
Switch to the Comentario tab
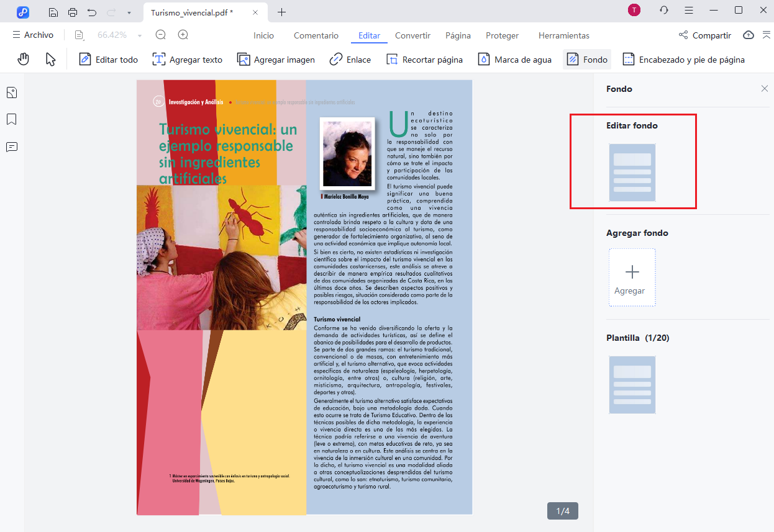coord(316,35)
